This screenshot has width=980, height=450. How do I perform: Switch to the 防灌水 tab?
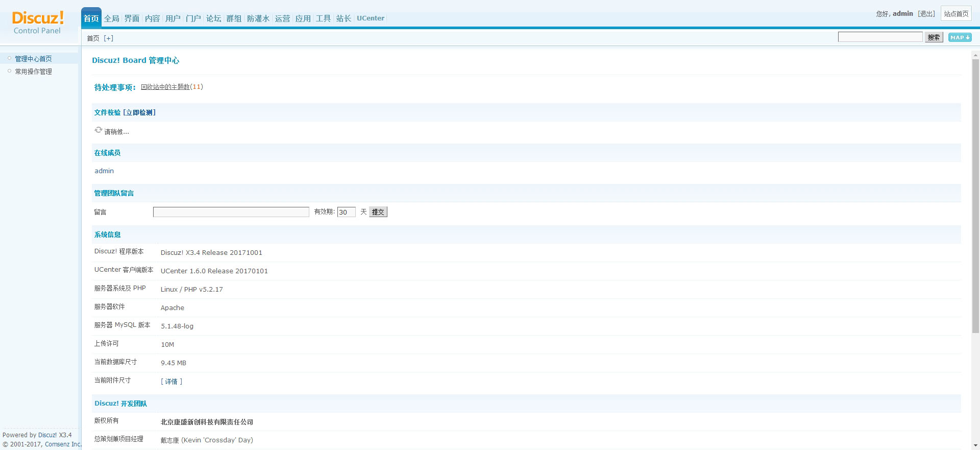[258, 18]
